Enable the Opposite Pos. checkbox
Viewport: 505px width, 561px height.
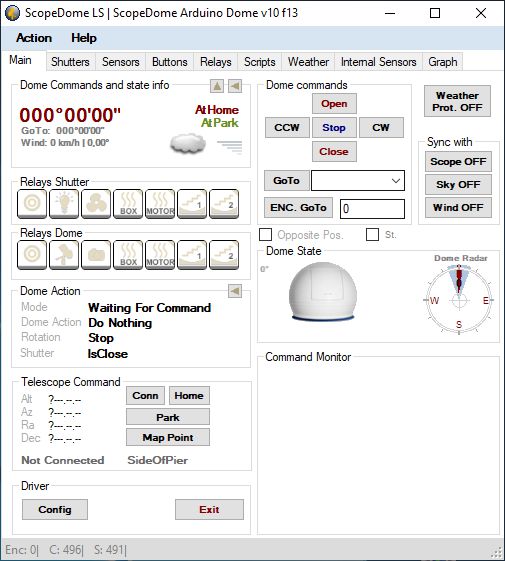pos(266,235)
